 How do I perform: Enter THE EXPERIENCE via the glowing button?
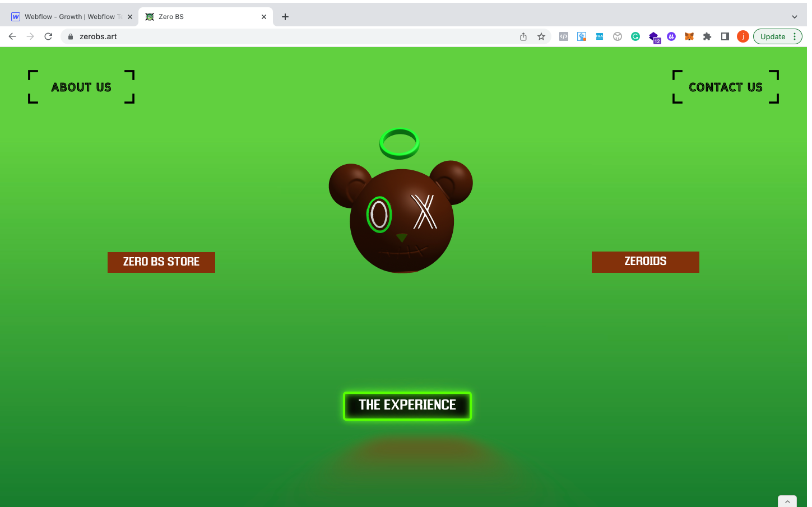click(407, 406)
